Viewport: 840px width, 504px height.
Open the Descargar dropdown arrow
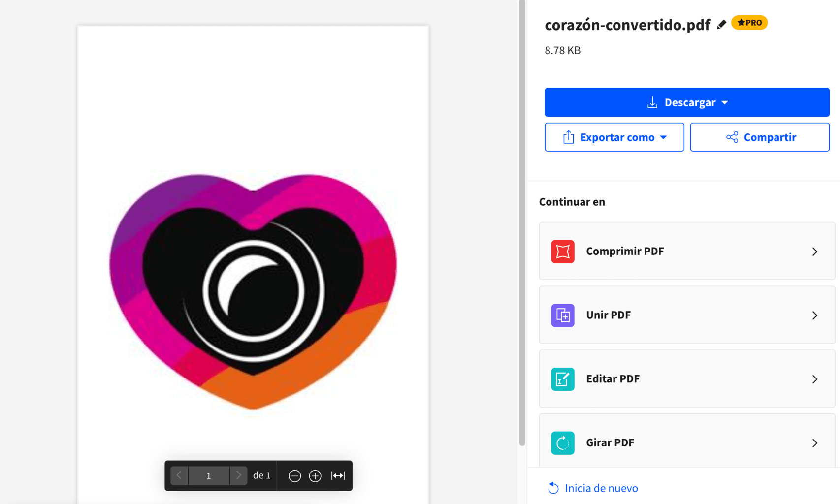coord(725,102)
